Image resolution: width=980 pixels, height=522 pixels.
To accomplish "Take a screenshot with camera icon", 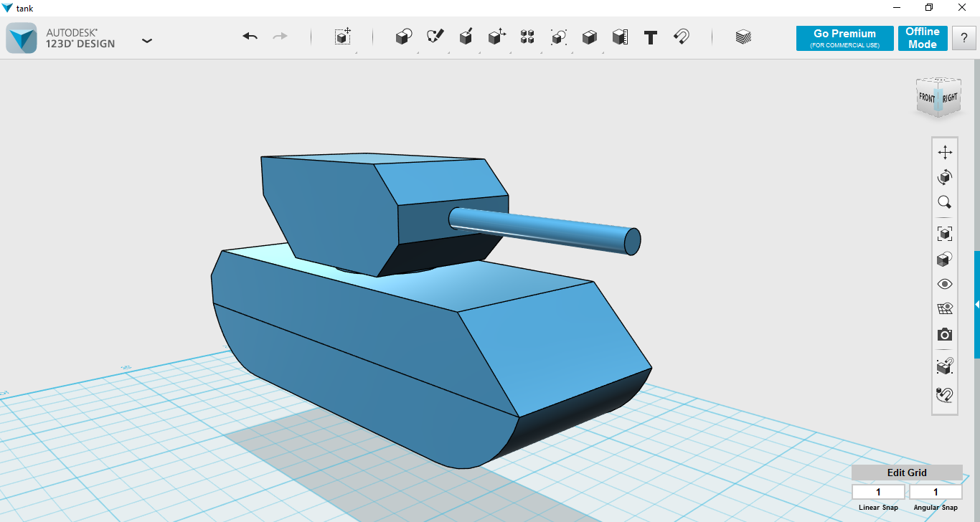I will [945, 335].
